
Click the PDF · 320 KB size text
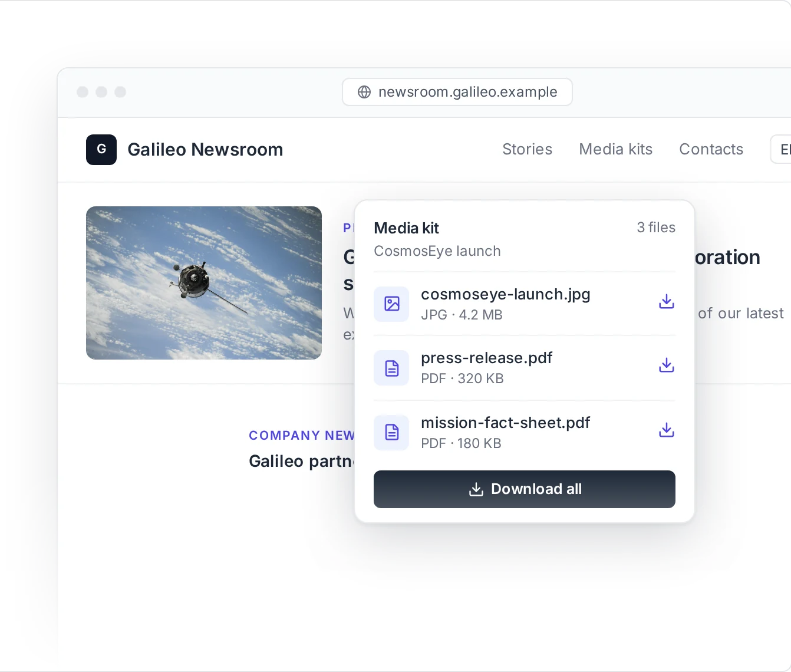462,378
